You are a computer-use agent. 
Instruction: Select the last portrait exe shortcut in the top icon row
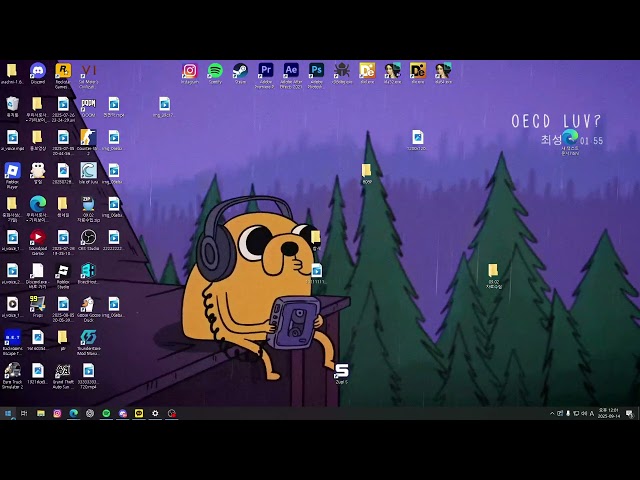pos(443,71)
